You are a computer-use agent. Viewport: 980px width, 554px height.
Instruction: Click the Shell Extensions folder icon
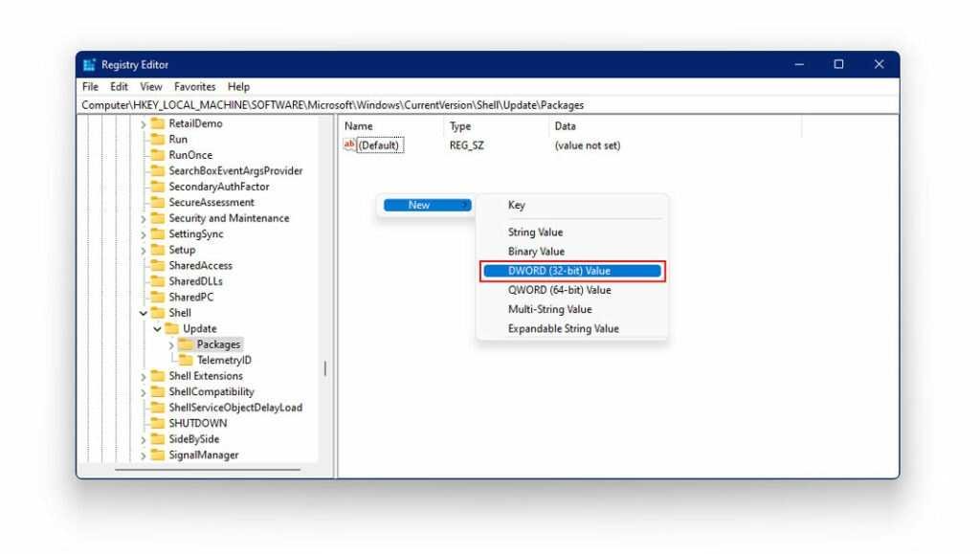coord(158,376)
